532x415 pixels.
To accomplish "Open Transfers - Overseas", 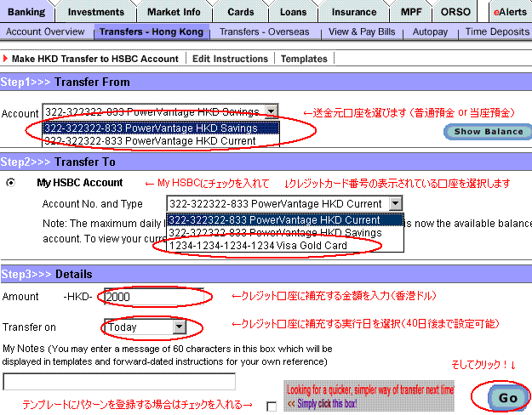I will tap(265, 31).
